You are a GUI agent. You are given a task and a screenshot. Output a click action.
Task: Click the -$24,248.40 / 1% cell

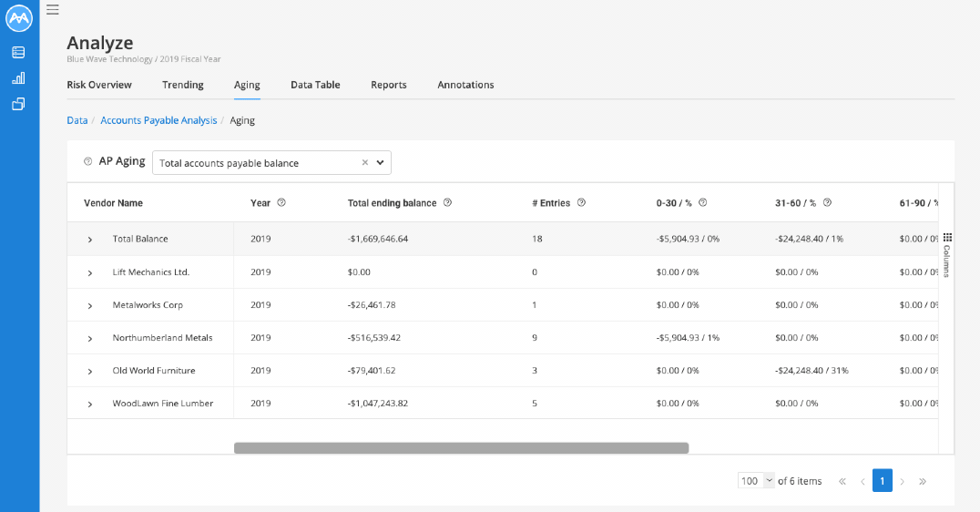click(810, 239)
